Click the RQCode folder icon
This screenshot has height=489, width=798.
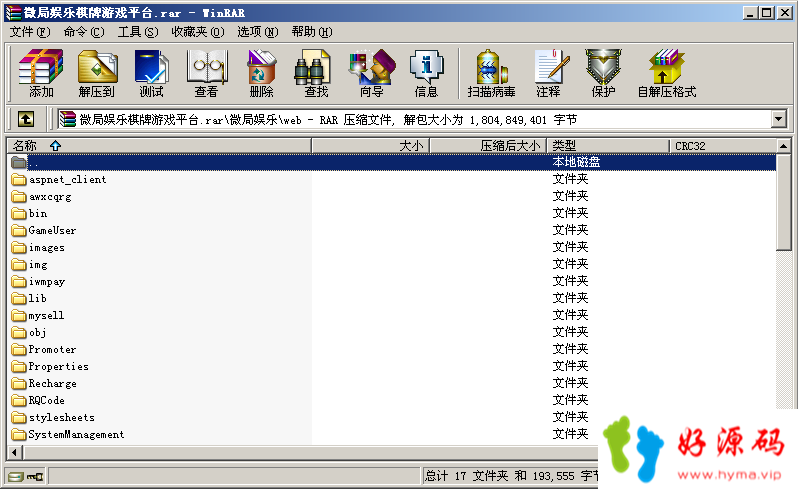(x=19, y=400)
